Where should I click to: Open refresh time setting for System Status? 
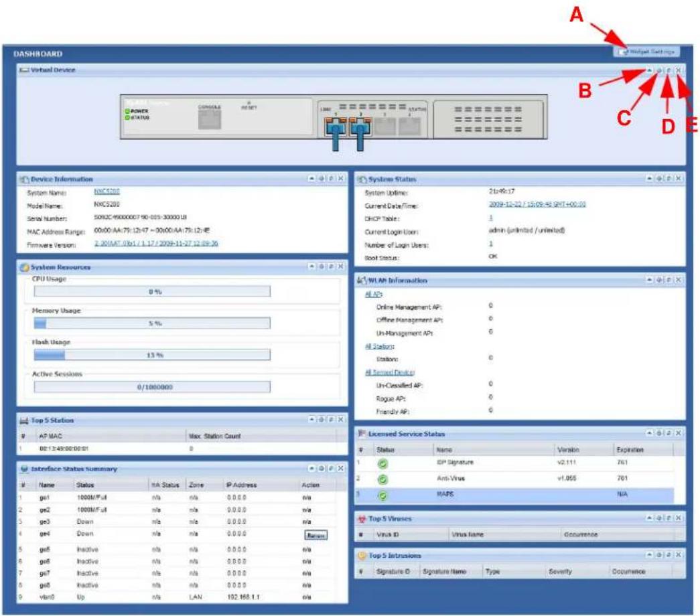pyautogui.click(x=659, y=179)
